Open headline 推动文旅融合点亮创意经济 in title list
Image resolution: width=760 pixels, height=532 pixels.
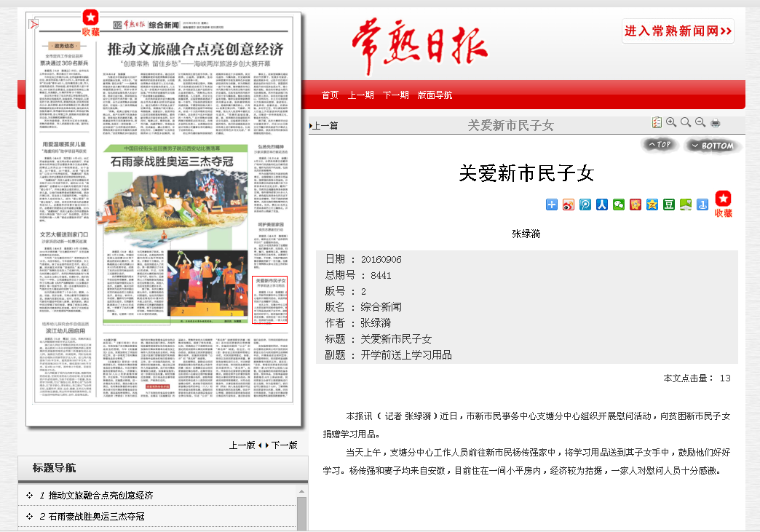(x=100, y=496)
